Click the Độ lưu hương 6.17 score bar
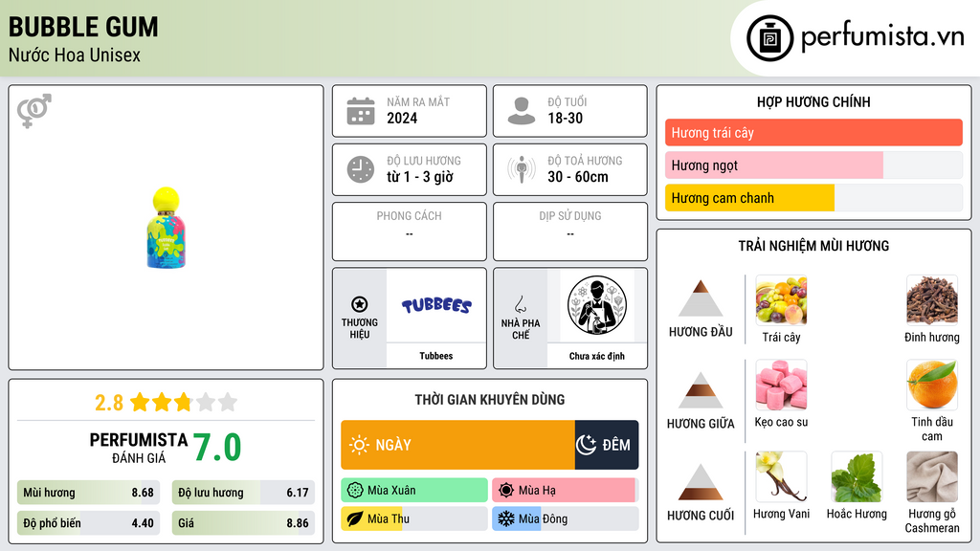Viewport: 980px width, 551px height. coord(243,493)
